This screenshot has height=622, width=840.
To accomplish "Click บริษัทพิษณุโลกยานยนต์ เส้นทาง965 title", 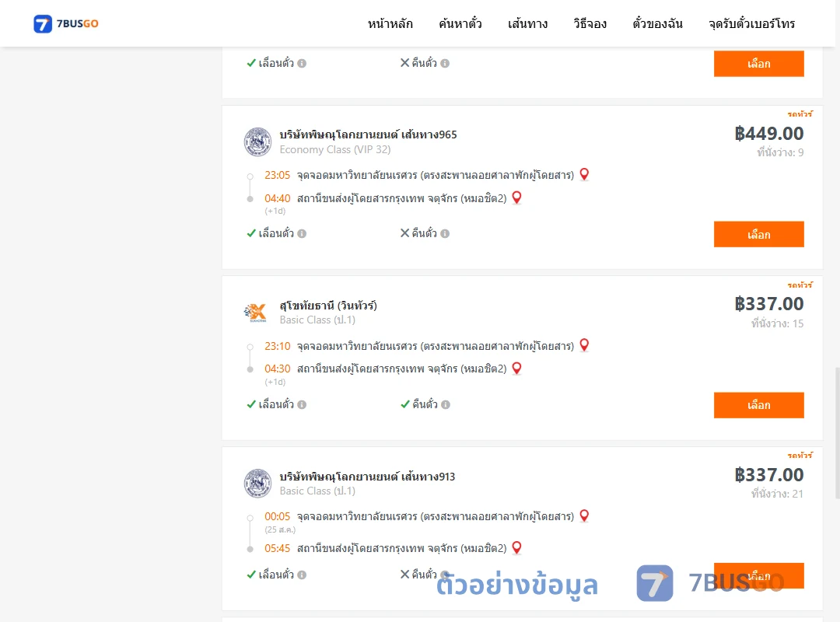I will click(368, 135).
